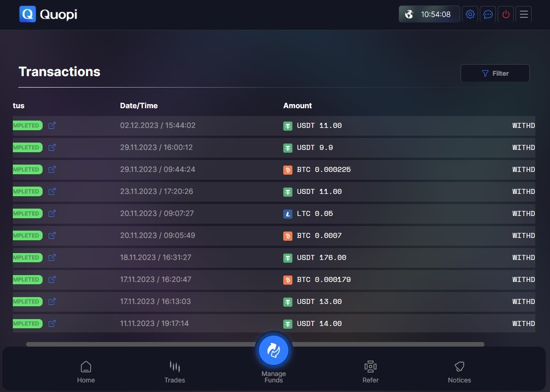Click amount BTC 0.0007
550x392 pixels.
(x=319, y=236)
